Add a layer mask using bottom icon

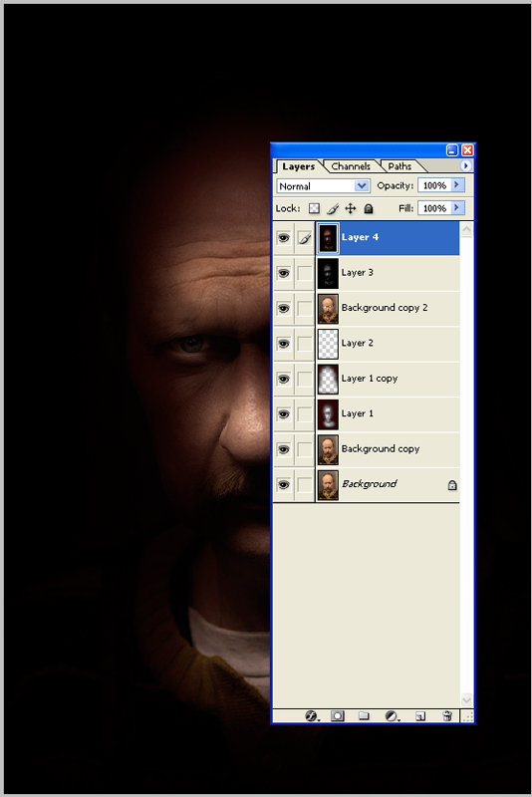pyautogui.click(x=338, y=715)
